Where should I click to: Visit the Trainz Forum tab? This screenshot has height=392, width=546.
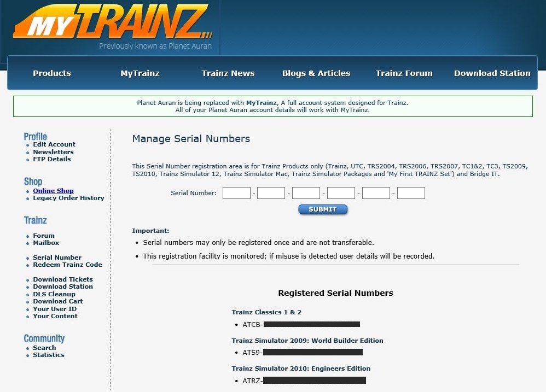404,73
